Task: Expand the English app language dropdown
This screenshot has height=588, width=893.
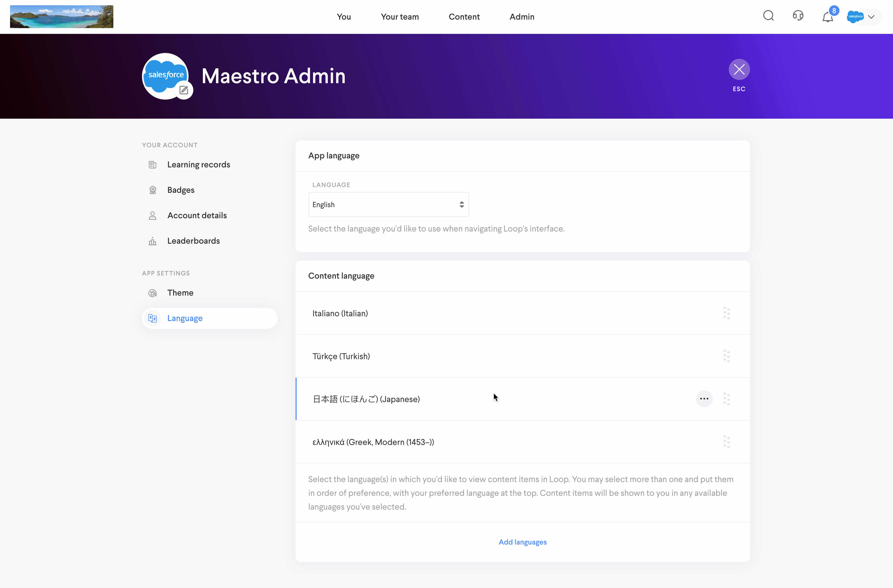Action: coord(388,204)
